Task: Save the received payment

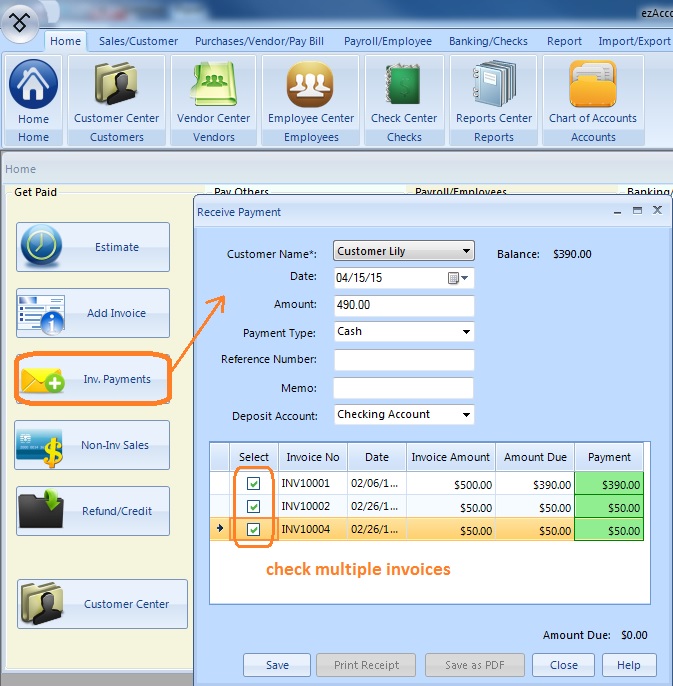Action: click(x=277, y=665)
